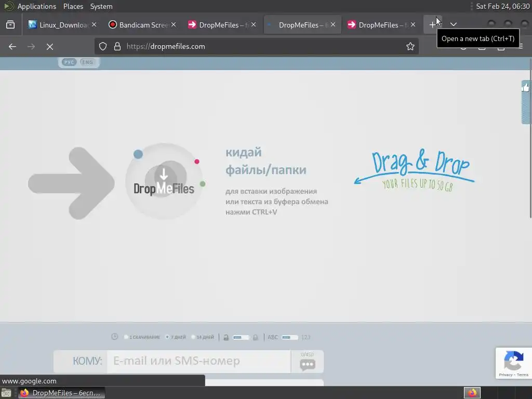
Task: Open the System menu
Action: 101,6
